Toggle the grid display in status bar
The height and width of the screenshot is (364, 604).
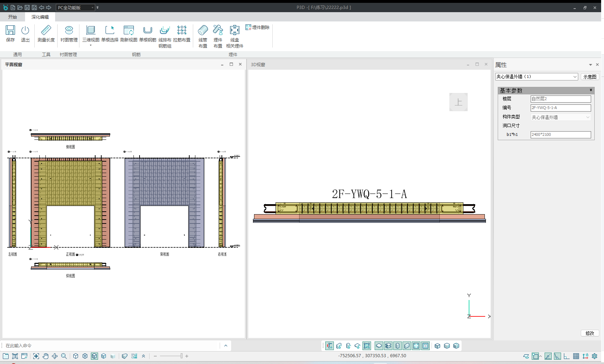(x=576, y=356)
